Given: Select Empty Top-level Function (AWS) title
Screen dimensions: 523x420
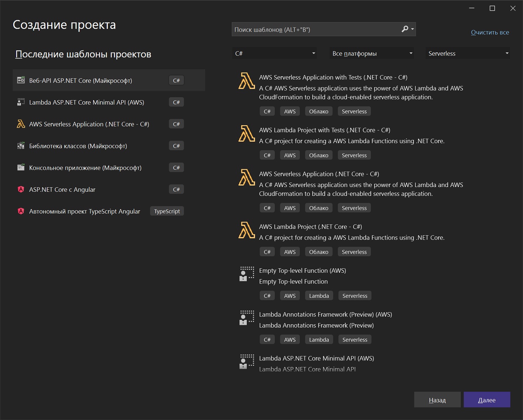Looking at the screenshot, I should click(x=302, y=271).
